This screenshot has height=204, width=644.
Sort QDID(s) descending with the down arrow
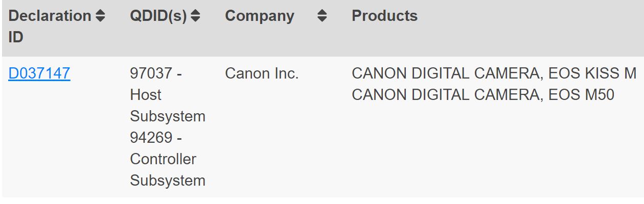(x=195, y=19)
